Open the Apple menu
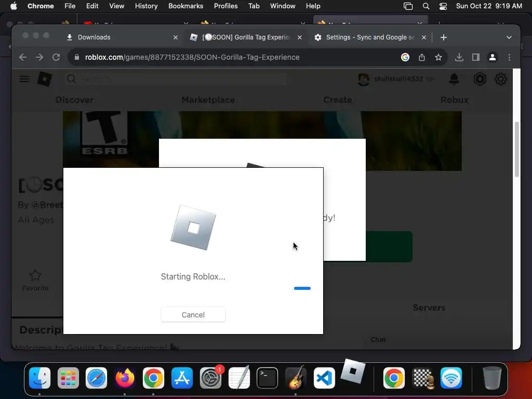 14,6
